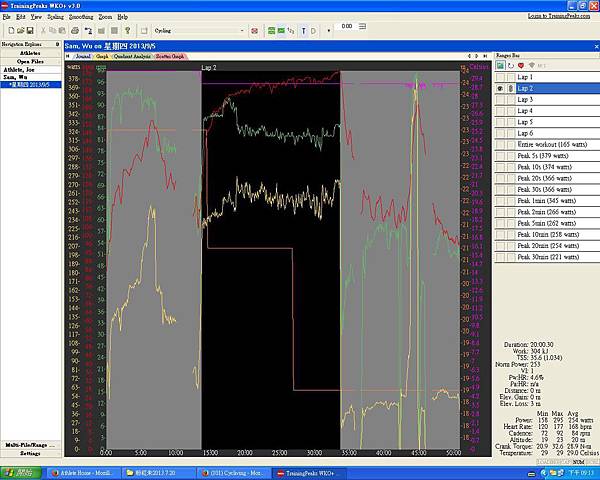Image resolution: width=600 pixels, height=480 pixels.
Task: Toggle the T toolbar button
Action: click(304, 31)
